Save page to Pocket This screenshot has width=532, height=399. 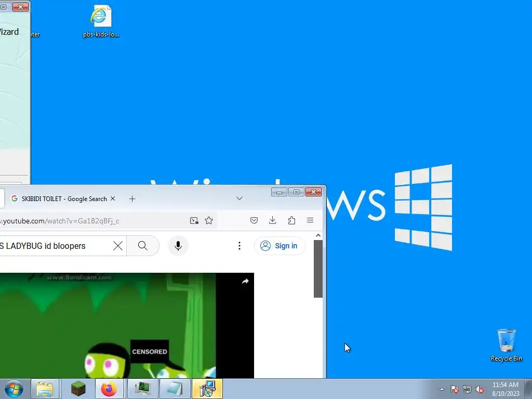(254, 220)
